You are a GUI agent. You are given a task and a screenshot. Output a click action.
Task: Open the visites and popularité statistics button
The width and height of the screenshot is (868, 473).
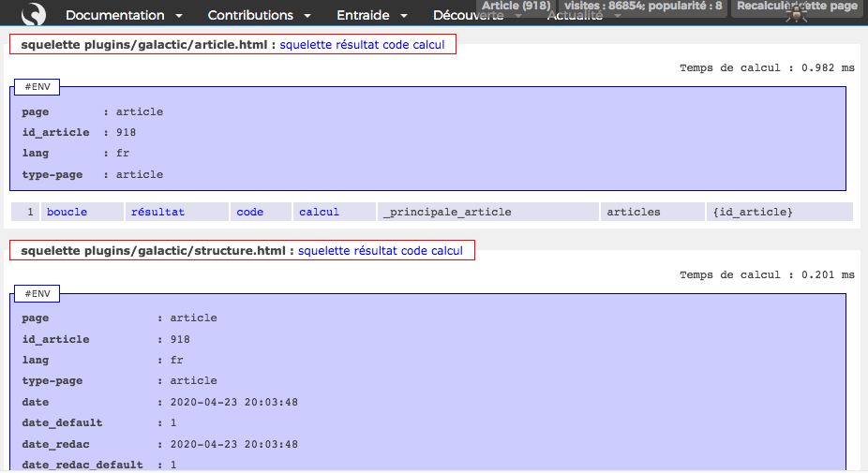click(643, 6)
